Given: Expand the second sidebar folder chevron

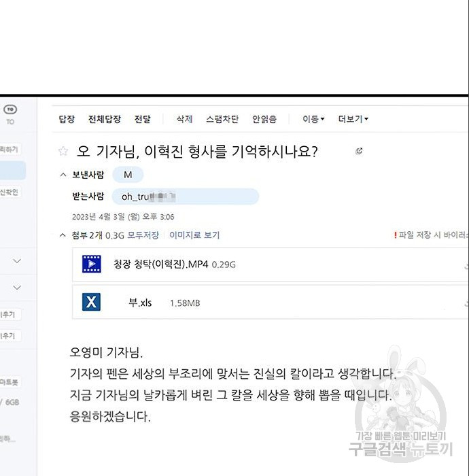Looking at the screenshot, I should coord(17,288).
